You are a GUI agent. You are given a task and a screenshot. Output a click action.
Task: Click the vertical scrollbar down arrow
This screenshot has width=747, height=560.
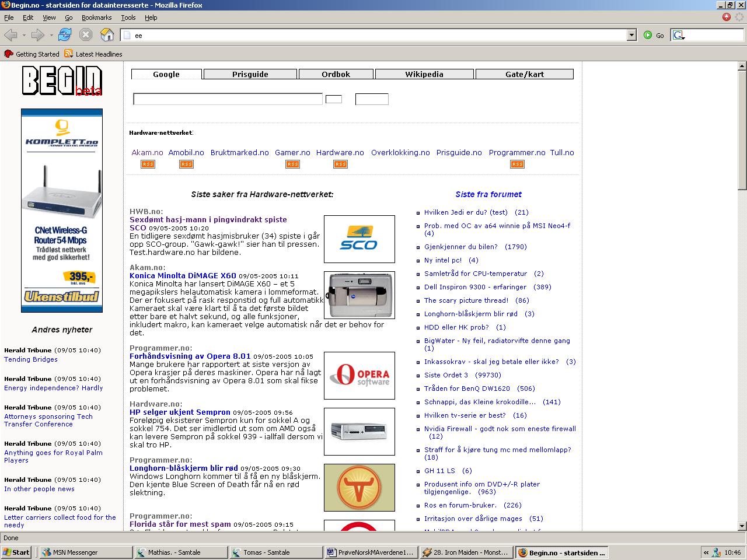[742, 526]
